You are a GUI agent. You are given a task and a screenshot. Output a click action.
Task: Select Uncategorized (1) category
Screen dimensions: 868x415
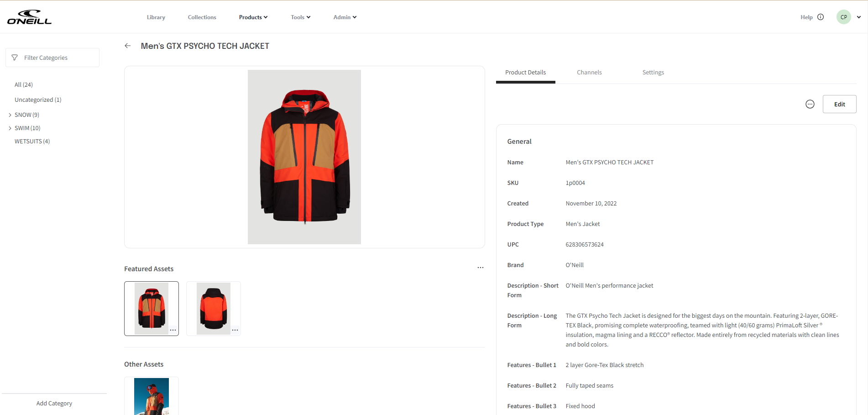click(38, 100)
